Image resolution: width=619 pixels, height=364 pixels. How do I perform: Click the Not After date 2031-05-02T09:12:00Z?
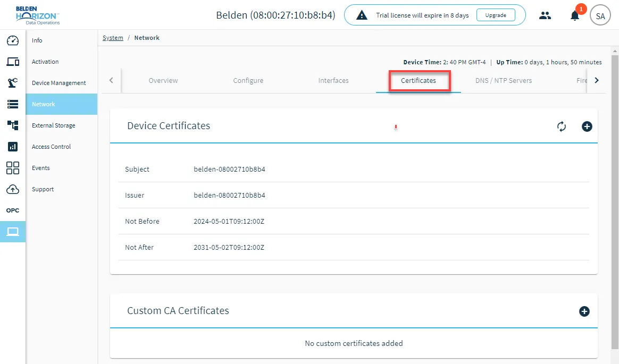pos(229,247)
